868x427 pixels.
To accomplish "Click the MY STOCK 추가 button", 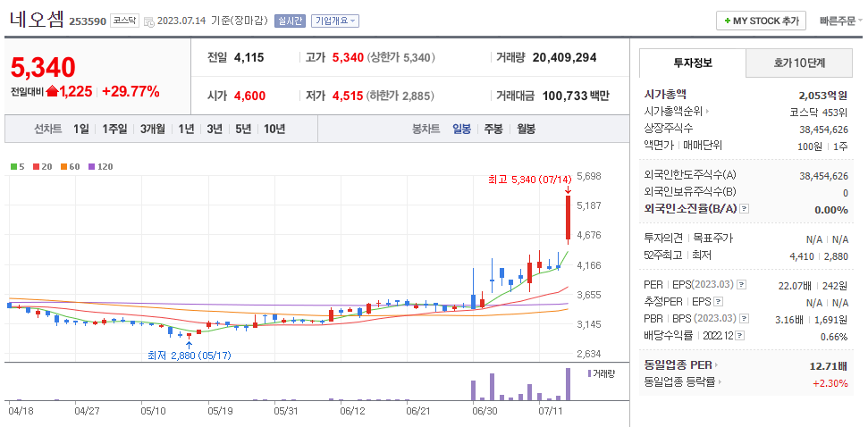I will [761, 21].
